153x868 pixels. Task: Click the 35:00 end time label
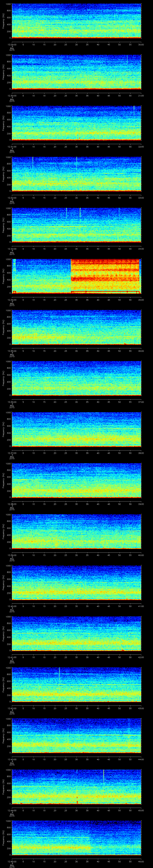141,300
